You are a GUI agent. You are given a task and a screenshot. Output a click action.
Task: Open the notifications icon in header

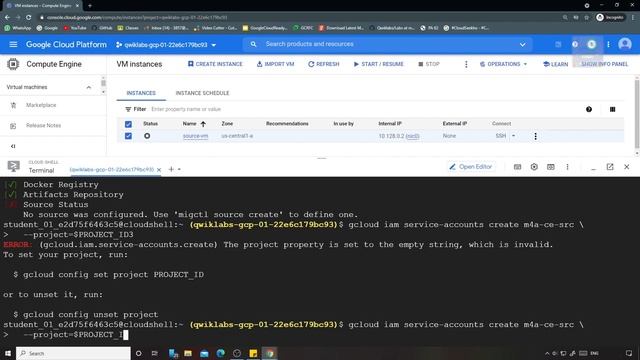pos(592,44)
